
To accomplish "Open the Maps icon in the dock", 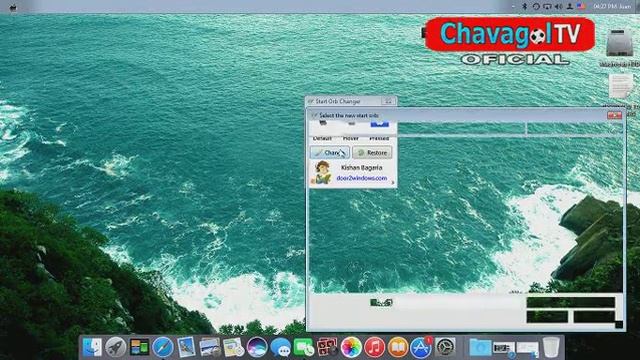I will coord(233,347).
